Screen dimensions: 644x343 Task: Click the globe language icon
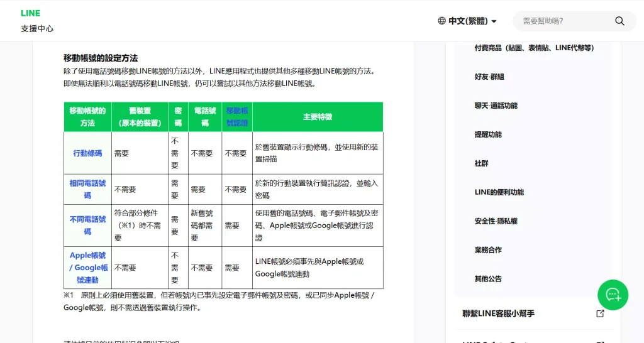tap(441, 21)
